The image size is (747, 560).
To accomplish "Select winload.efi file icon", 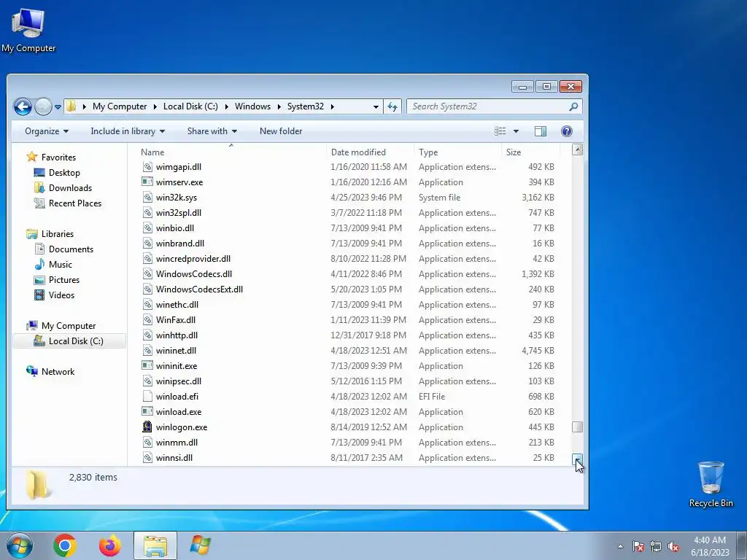I will pyautogui.click(x=147, y=396).
